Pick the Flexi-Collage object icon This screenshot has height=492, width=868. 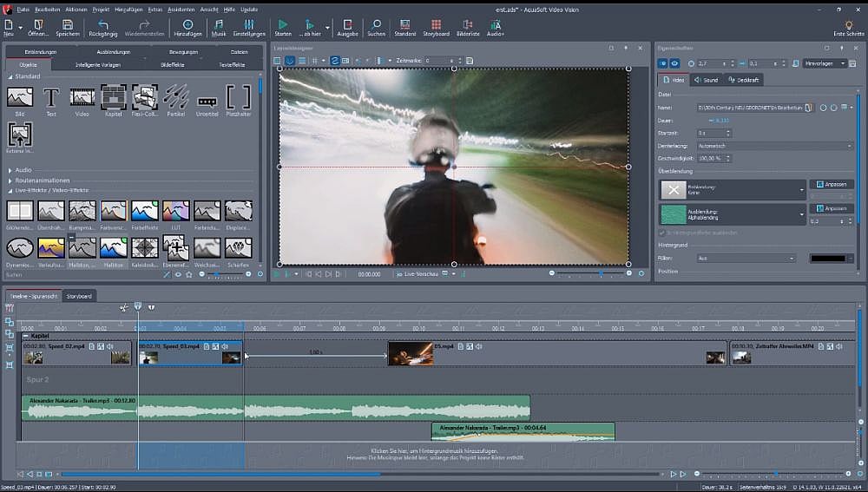(144, 97)
